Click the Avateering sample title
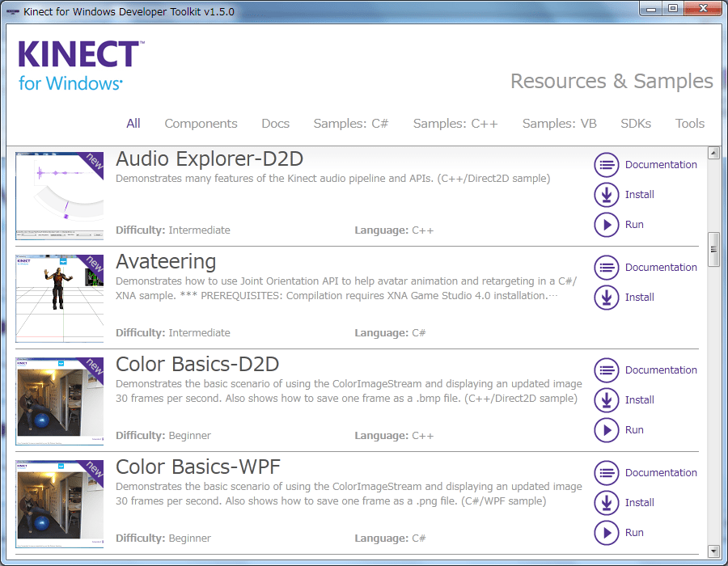 (166, 262)
